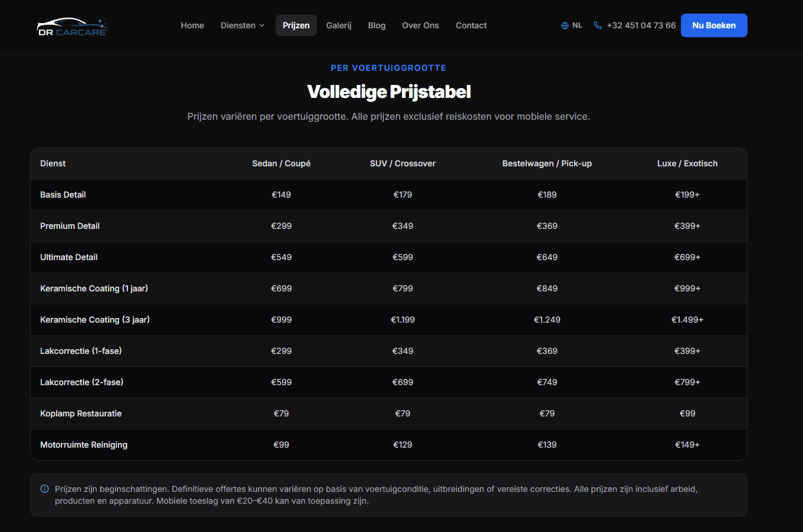Go to the Home page

pos(192,25)
